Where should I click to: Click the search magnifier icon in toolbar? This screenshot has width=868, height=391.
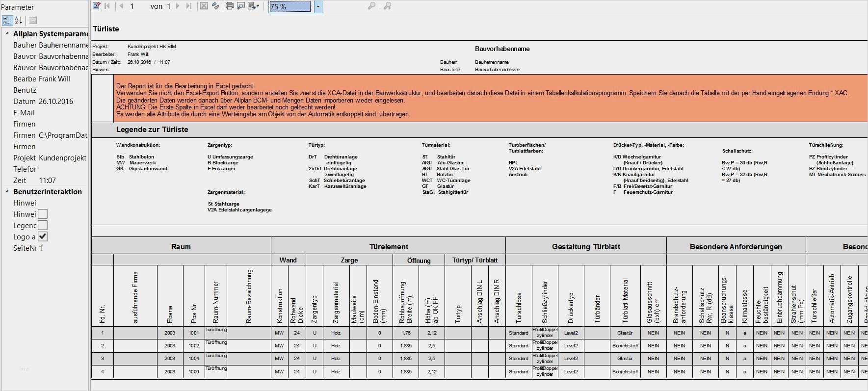[371, 6]
